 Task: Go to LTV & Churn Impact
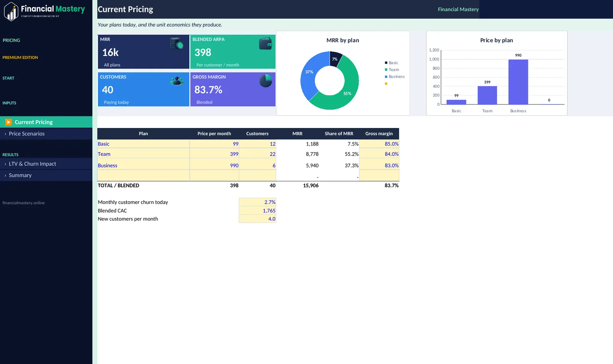coord(46,164)
